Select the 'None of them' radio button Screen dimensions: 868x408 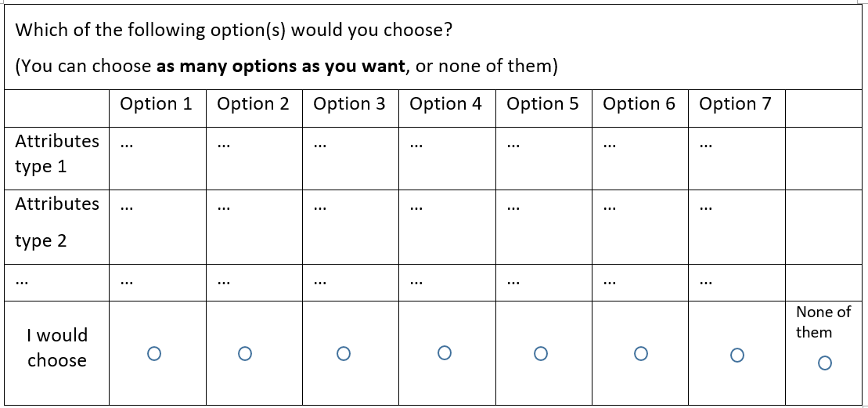click(x=825, y=363)
